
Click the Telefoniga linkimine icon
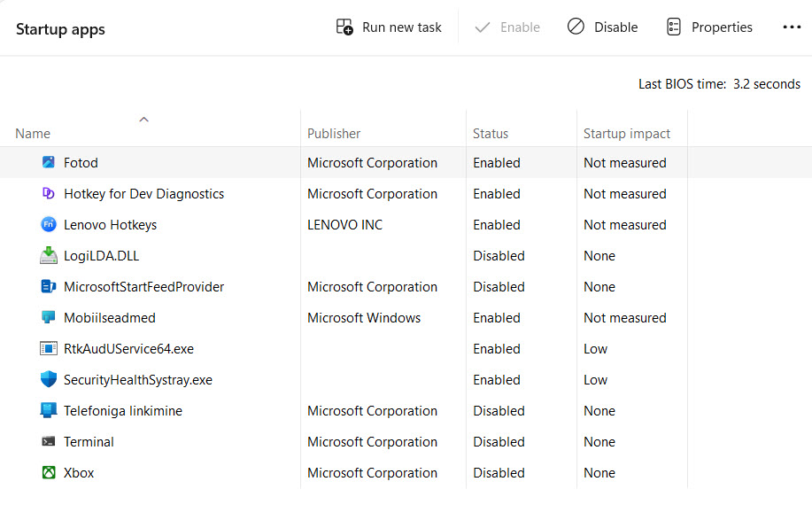point(48,410)
